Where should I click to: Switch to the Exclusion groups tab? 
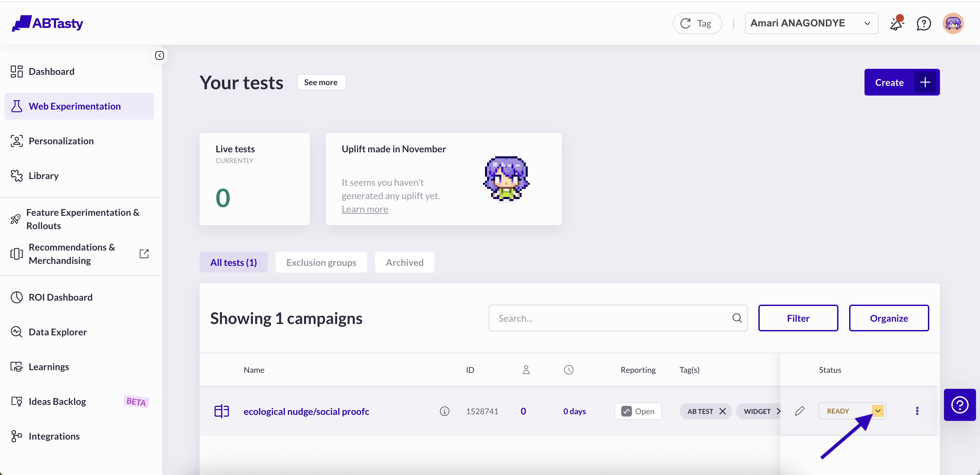point(321,263)
